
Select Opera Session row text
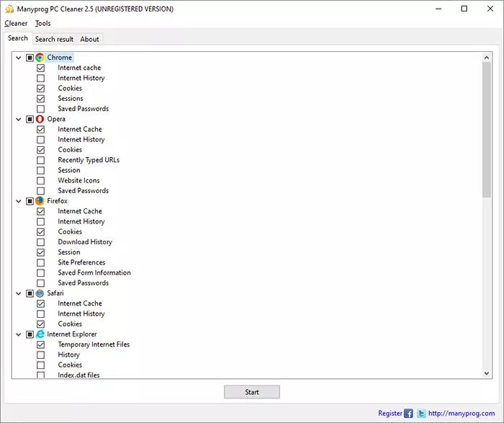pyautogui.click(x=69, y=171)
